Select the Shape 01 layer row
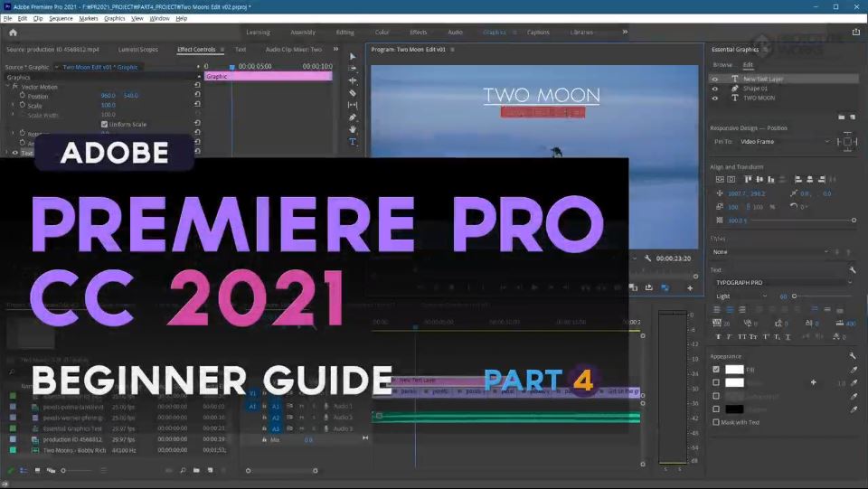The width and height of the screenshot is (868, 489). 783,89
